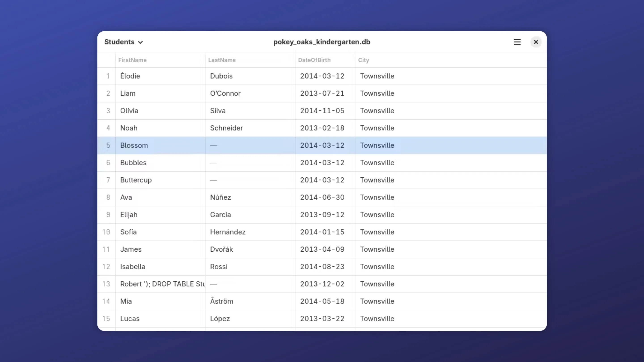
Task: Click Townsville in the Lucas López row
Action: pos(377,318)
